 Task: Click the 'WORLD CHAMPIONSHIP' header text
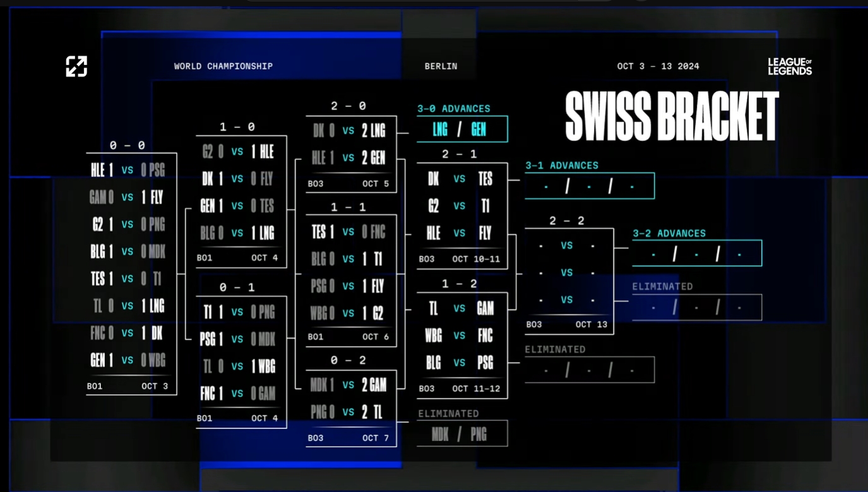pos(223,66)
